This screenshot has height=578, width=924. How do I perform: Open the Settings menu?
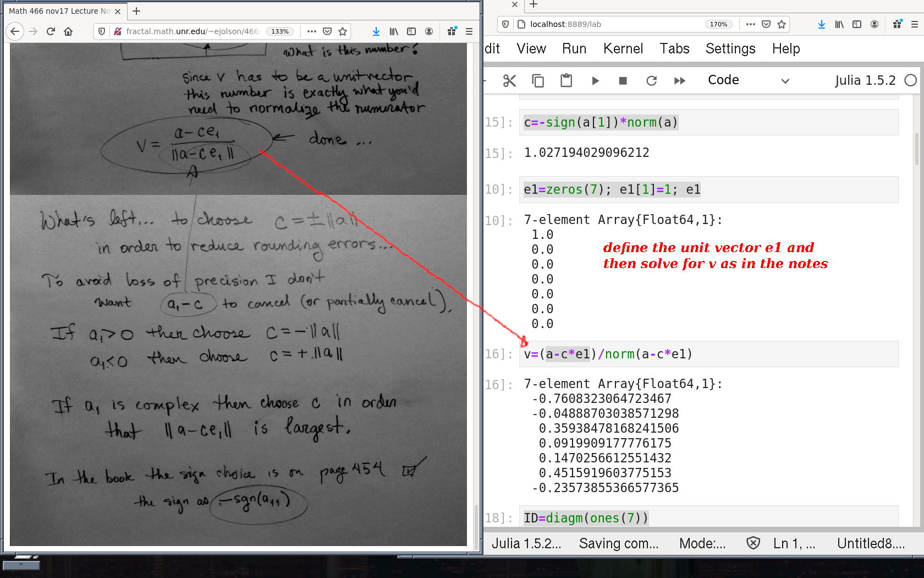tap(730, 49)
